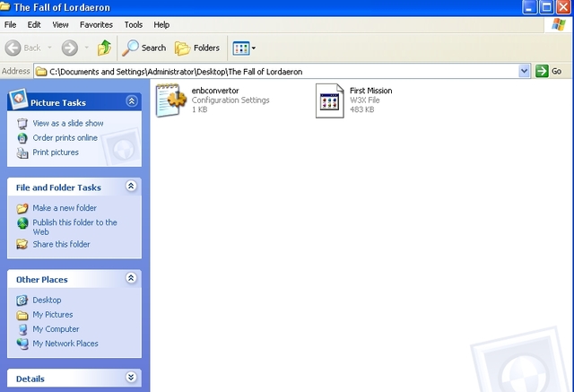Click the Forward arrow button
Screen dimensions: 574x392
coord(70,48)
